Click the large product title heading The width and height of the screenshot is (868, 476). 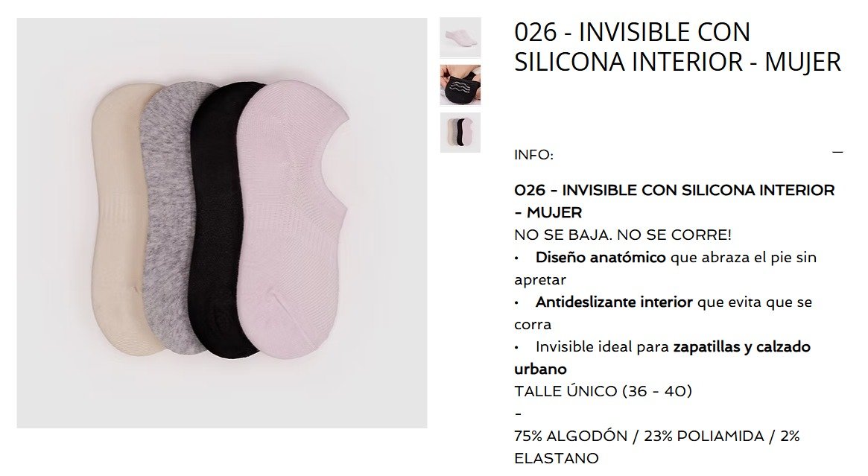click(x=677, y=47)
